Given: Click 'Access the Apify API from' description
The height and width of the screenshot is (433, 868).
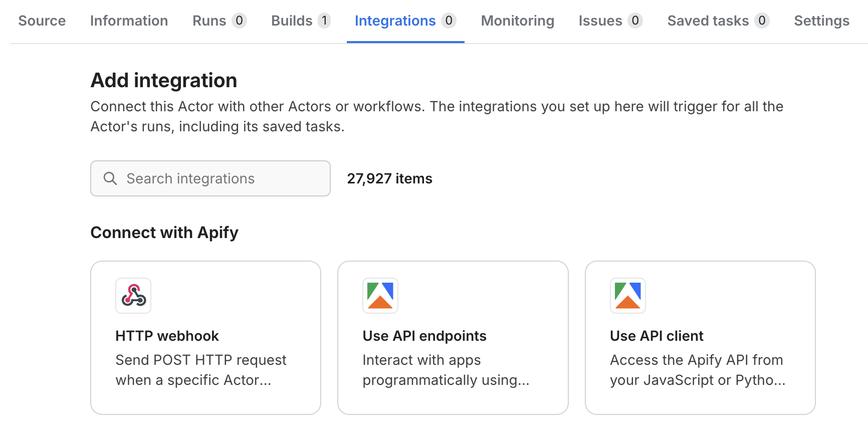Looking at the screenshot, I should click(698, 370).
